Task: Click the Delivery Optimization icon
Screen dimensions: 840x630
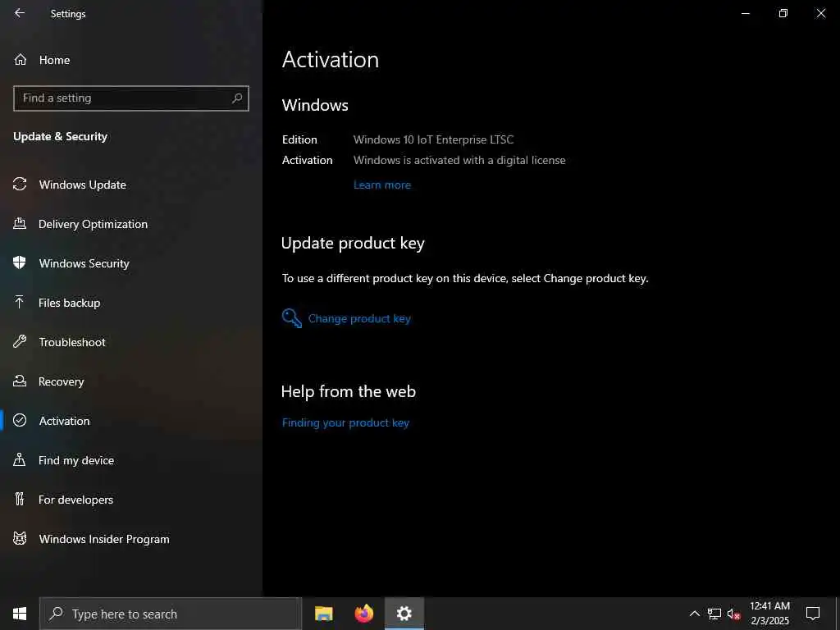Action: tap(20, 224)
